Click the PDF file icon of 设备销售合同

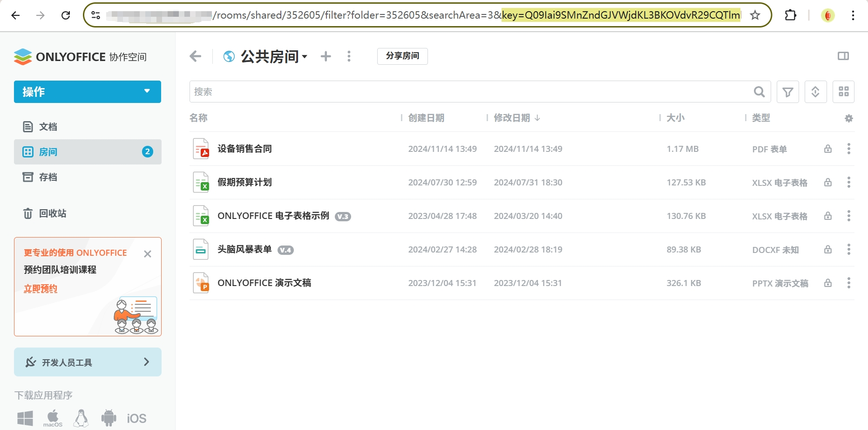(x=201, y=149)
